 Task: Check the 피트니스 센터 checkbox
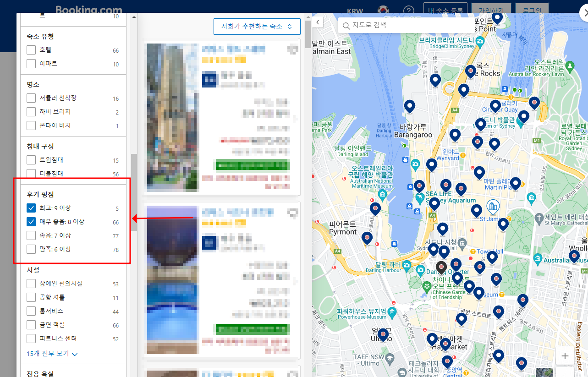pyautogui.click(x=31, y=339)
